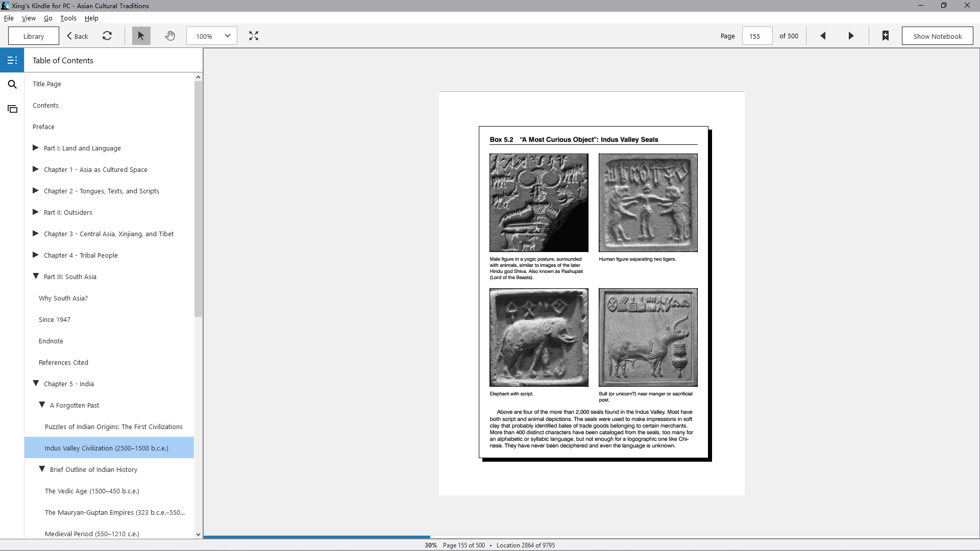980x551 pixels.
Task: Collapse Part III: South Asia
Action: tap(36, 277)
